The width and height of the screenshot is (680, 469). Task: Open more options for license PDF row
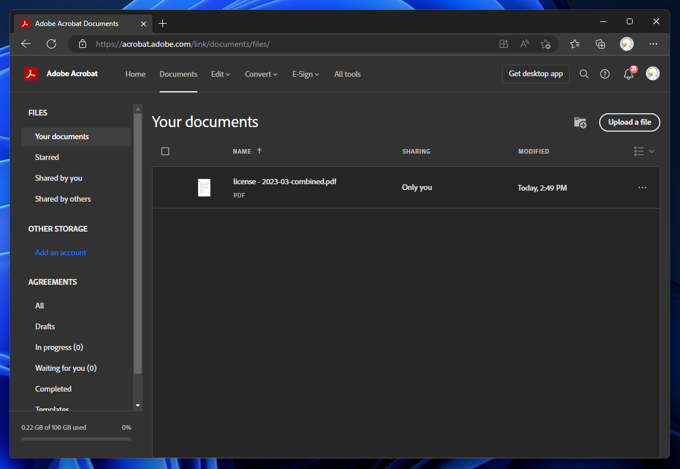(x=642, y=188)
